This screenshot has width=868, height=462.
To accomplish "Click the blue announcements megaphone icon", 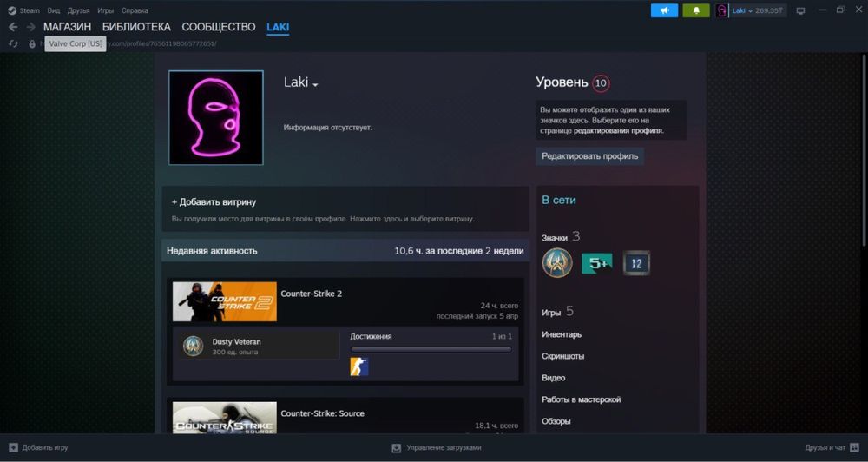I will click(664, 10).
